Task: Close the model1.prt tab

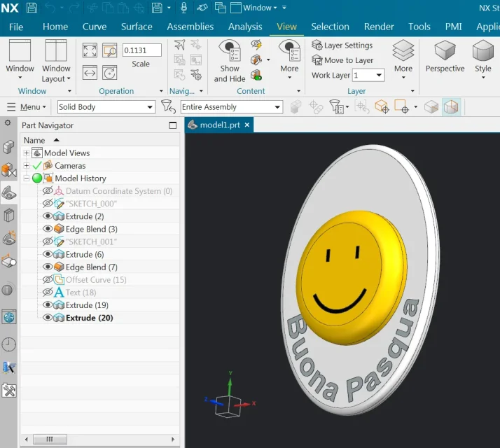Action: [246, 125]
